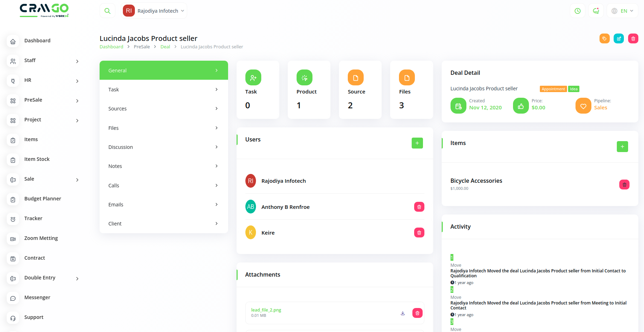
Task: Click the Sales pipeline value
Action: coord(601,108)
